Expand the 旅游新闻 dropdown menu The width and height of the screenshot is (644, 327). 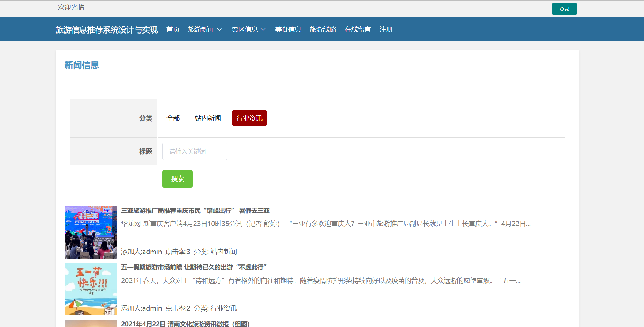(205, 29)
